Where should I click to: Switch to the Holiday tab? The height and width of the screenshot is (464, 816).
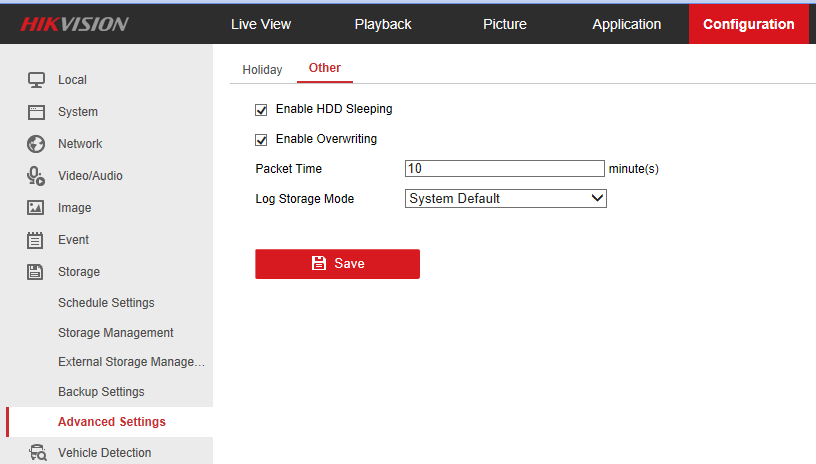point(262,70)
